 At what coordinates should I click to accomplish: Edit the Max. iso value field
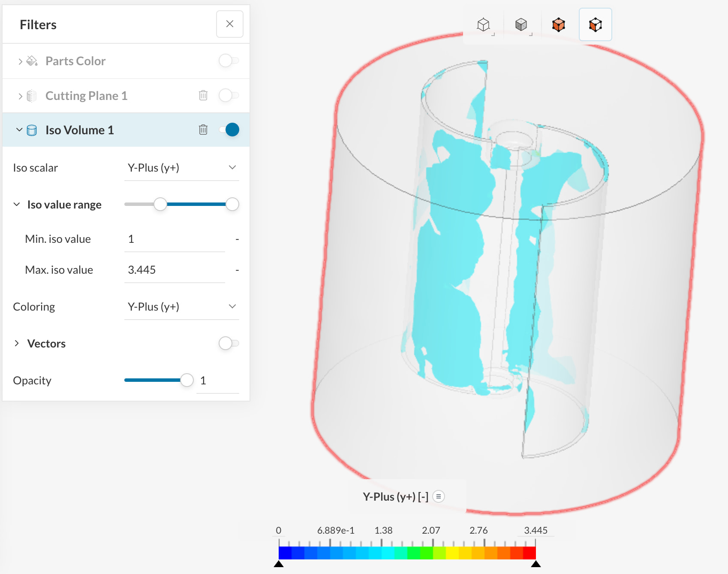click(174, 270)
